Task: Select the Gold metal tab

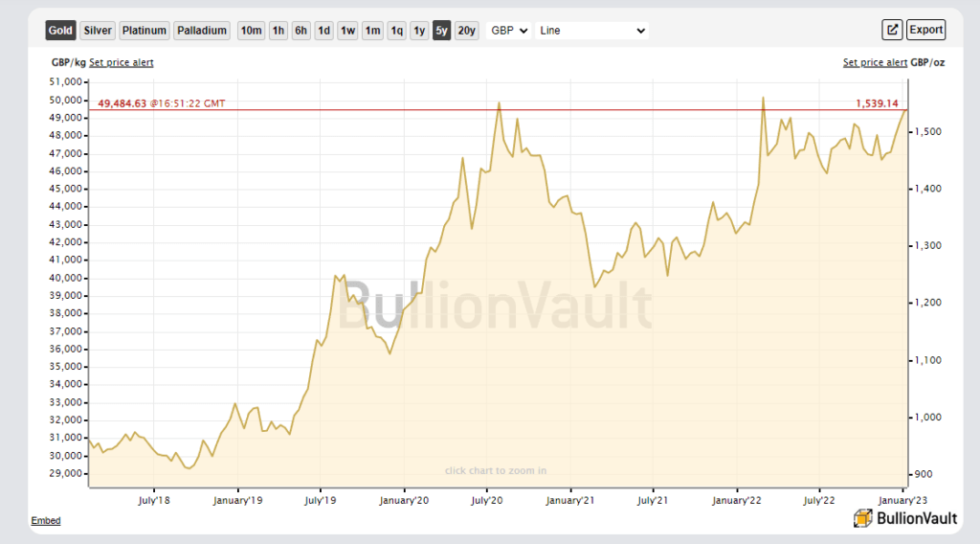Action: tap(60, 30)
